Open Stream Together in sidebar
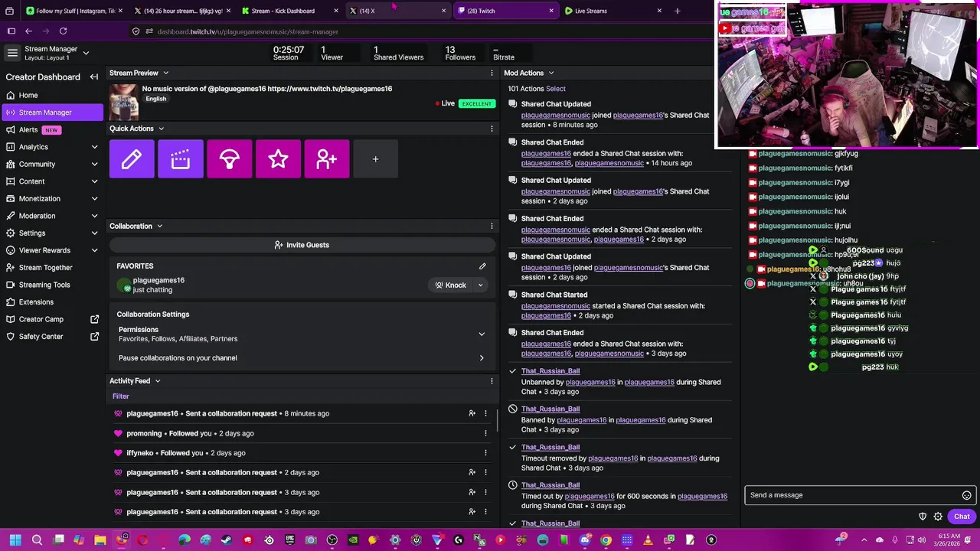 (51, 267)
